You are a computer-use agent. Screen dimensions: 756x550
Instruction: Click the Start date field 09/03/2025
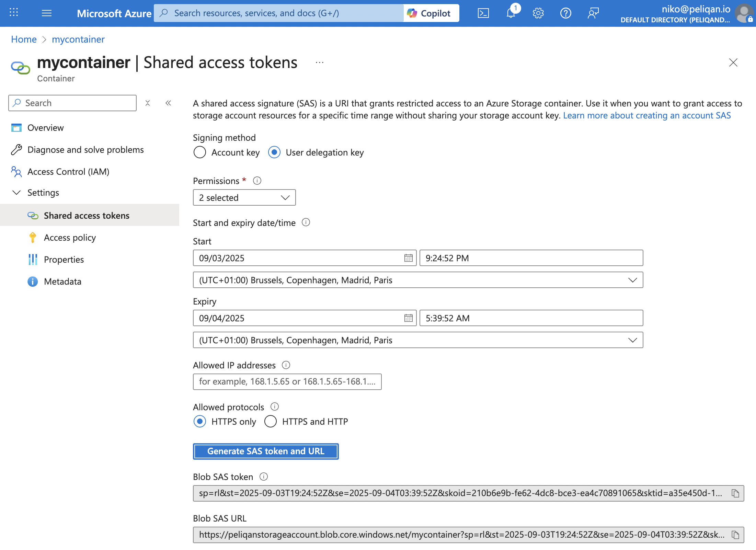click(305, 258)
